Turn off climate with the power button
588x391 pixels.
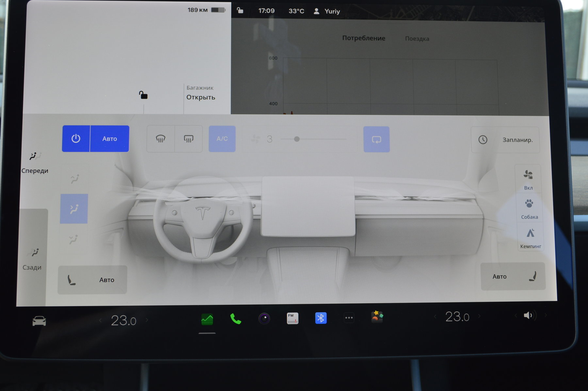(76, 138)
